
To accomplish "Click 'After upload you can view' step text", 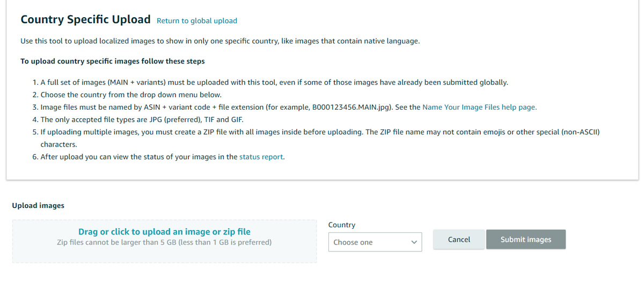I will [x=139, y=157].
